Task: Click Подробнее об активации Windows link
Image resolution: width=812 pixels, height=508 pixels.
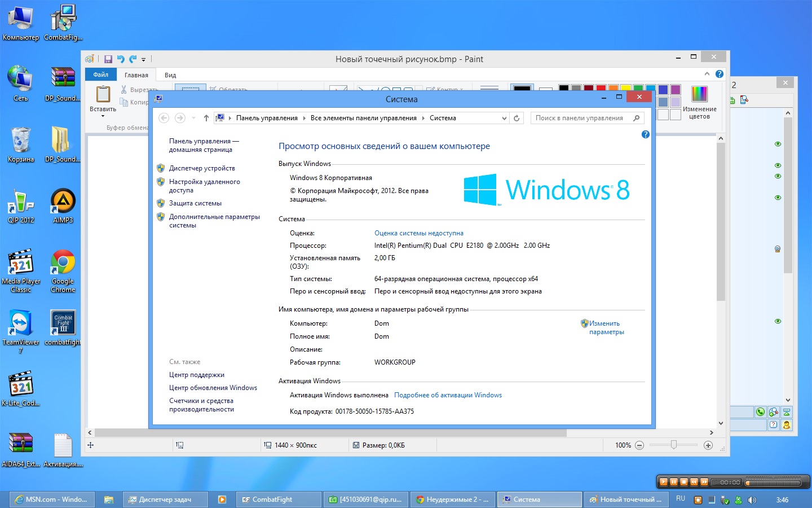Action: (448, 395)
